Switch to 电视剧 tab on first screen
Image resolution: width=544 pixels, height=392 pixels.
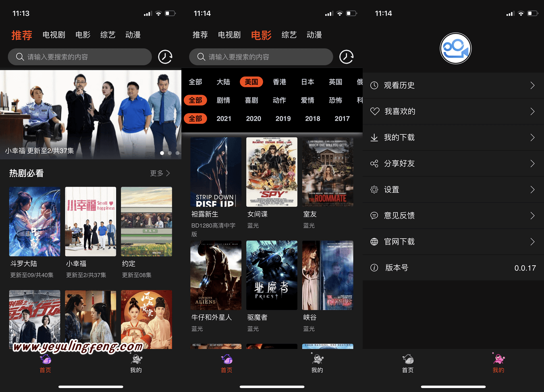coord(54,35)
